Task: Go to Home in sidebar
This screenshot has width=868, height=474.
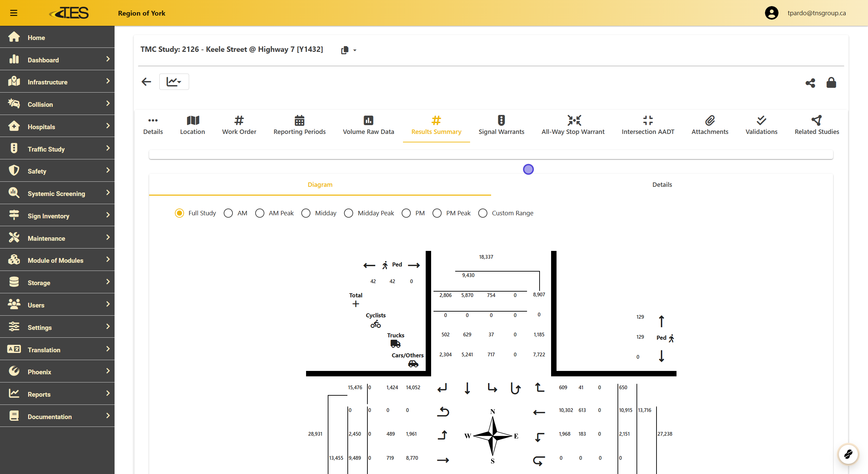Action: [x=36, y=37]
